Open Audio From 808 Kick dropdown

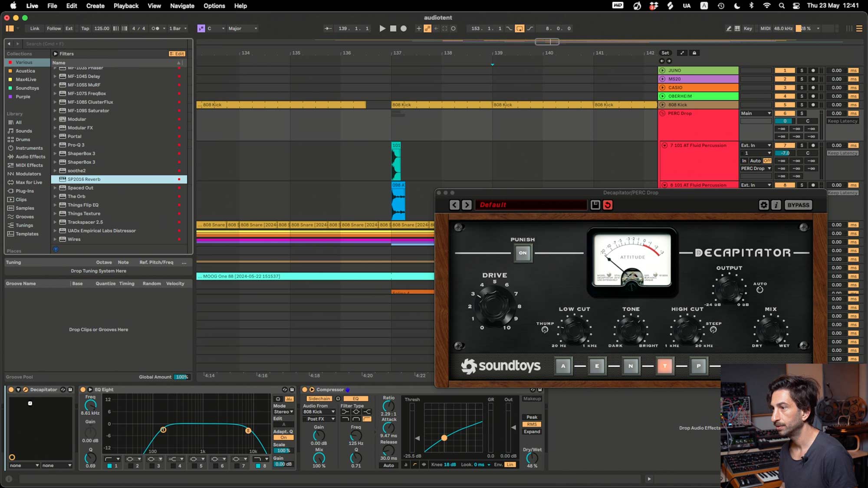(x=319, y=412)
